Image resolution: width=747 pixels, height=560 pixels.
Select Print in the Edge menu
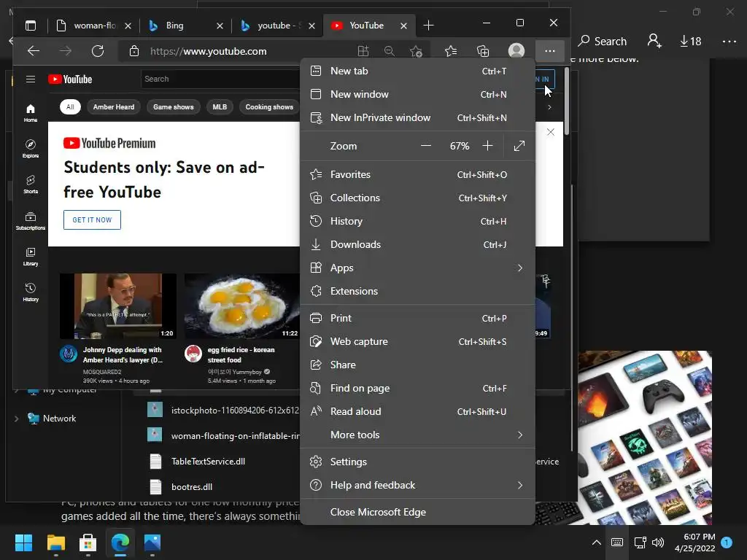(x=417, y=318)
